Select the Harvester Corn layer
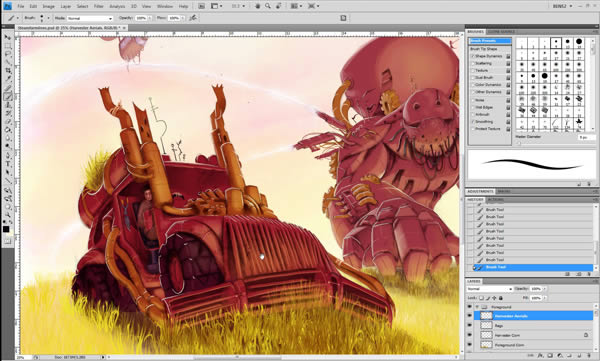 pyautogui.click(x=534, y=335)
